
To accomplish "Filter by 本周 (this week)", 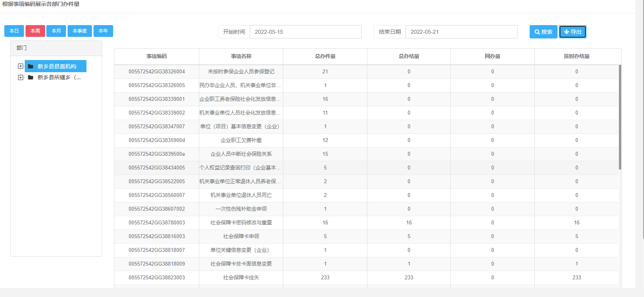I will click(x=35, y=31).
